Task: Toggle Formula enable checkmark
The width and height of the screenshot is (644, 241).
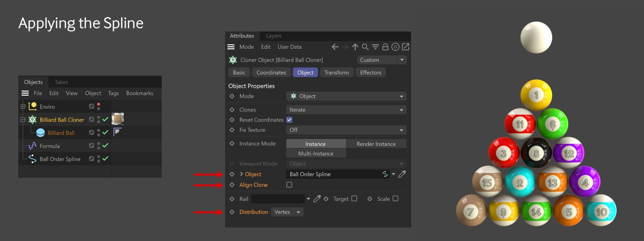Action: [x=105, y=146]
